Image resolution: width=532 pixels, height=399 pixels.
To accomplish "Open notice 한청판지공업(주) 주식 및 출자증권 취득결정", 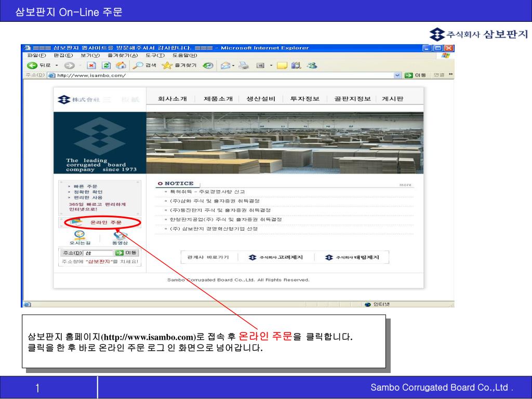I will 225,220.
